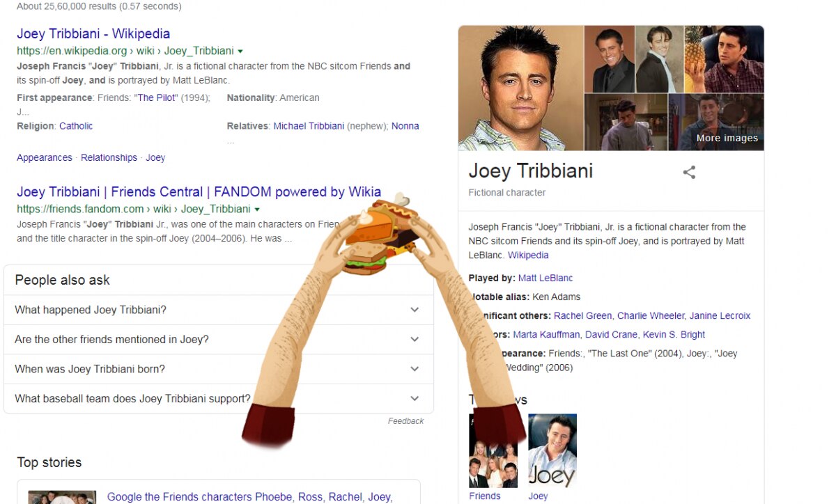Click the Feedback link below questions
The height and width of the screenshot is (504, 836).
[x=405, y=421]
